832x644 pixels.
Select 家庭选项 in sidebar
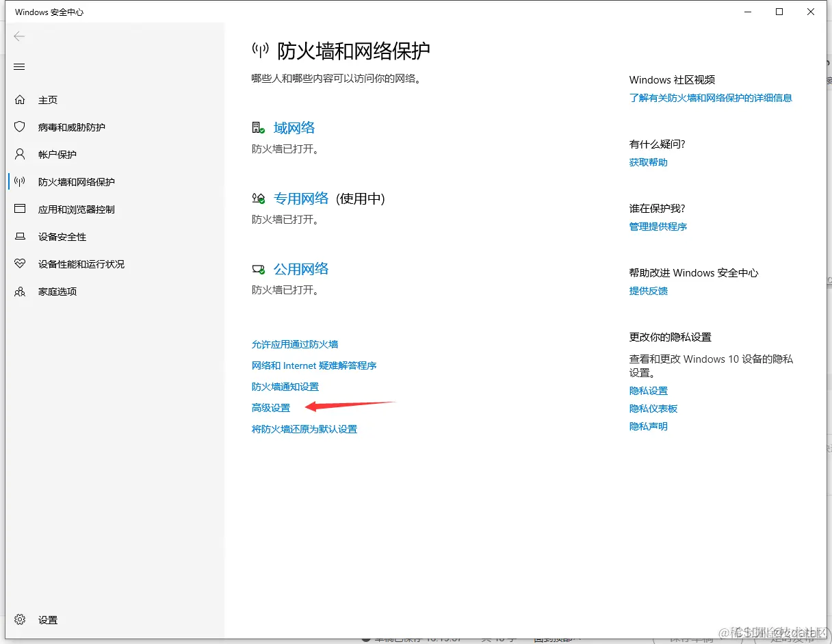(57, 292)
